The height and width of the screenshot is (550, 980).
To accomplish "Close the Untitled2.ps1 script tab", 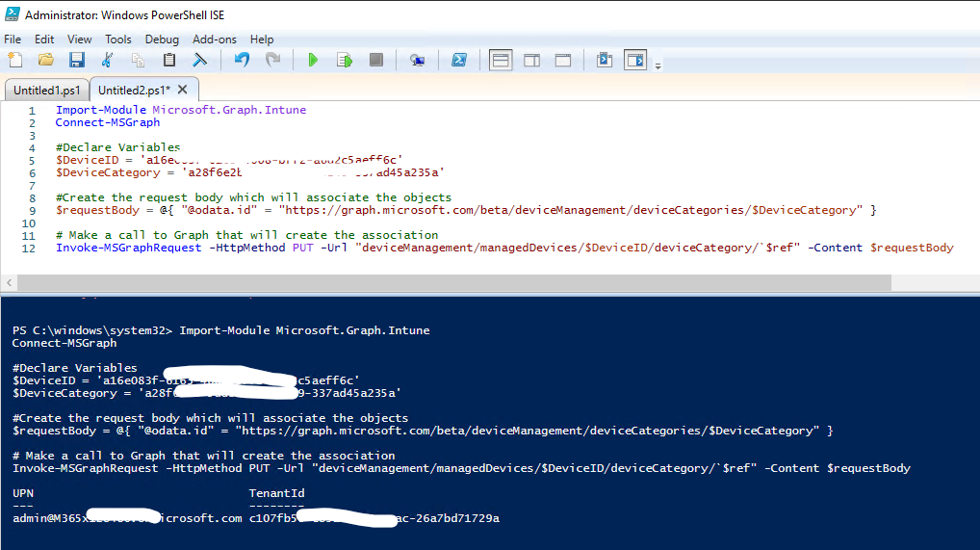I will (x=183, y=90).
